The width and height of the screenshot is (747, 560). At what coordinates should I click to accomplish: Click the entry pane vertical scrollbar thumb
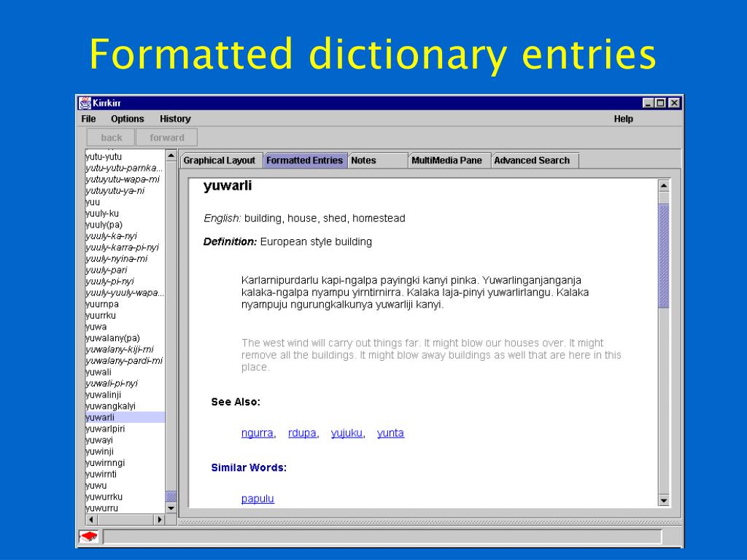click(x=664, y=256)
